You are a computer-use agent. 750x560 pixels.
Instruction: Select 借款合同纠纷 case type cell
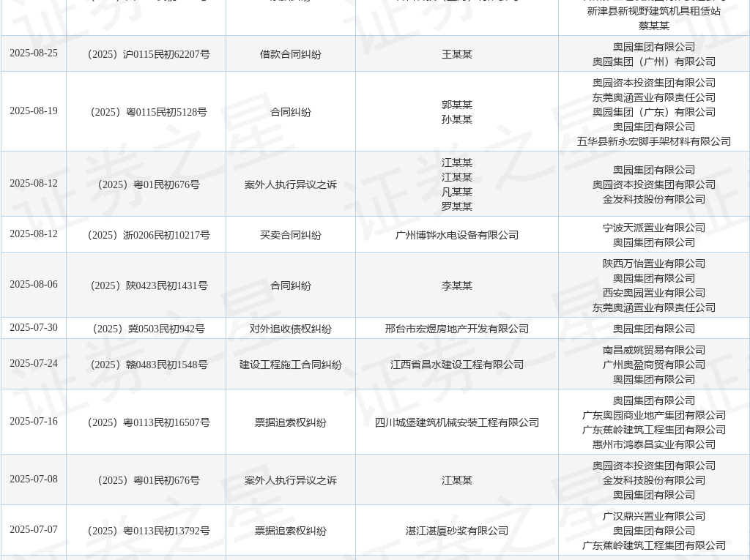click(x=290, y=54)
